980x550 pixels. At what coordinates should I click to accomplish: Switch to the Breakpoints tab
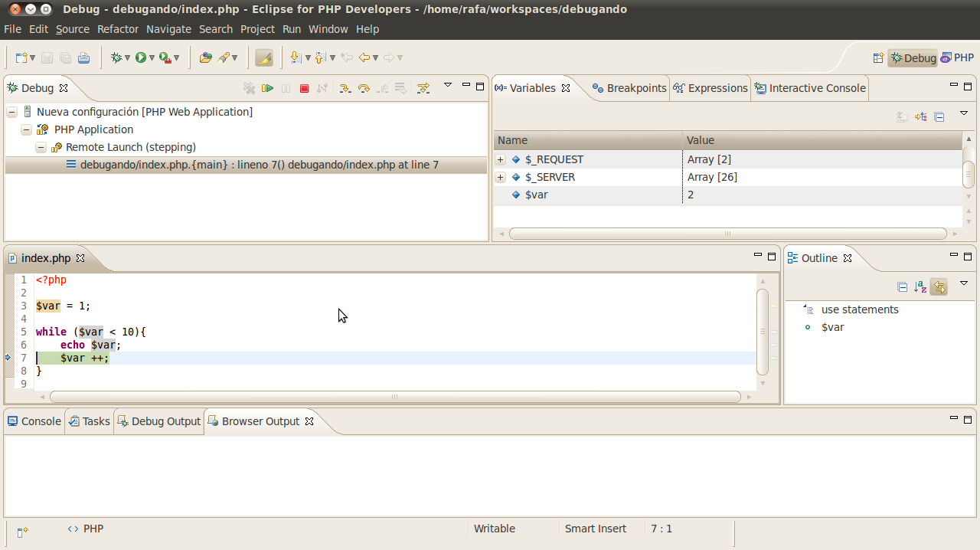pos(629,88)
